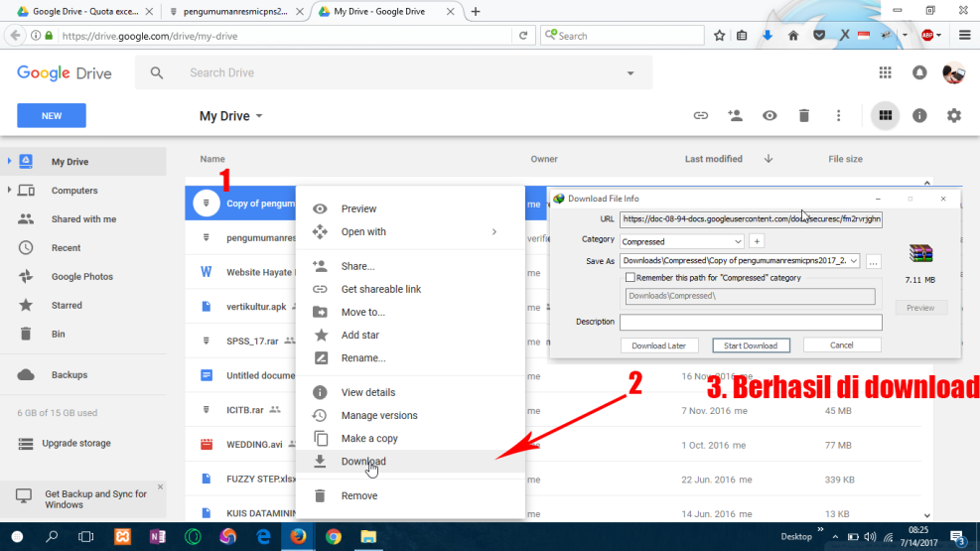
Task: Expand the Open with submenu
Action: pos(410,231)
